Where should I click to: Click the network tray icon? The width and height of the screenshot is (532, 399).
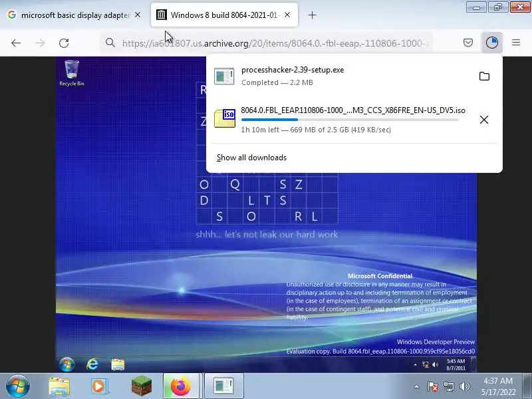pos(449,386)
